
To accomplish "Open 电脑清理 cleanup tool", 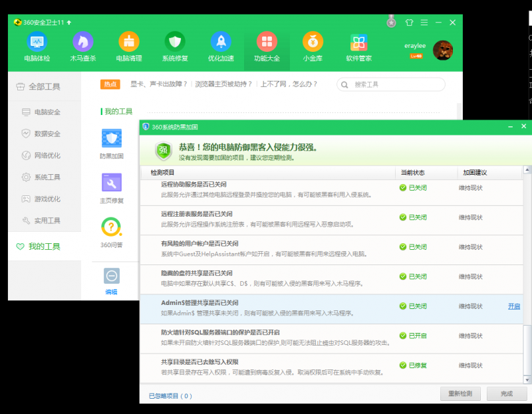I will tap(129, 48).
